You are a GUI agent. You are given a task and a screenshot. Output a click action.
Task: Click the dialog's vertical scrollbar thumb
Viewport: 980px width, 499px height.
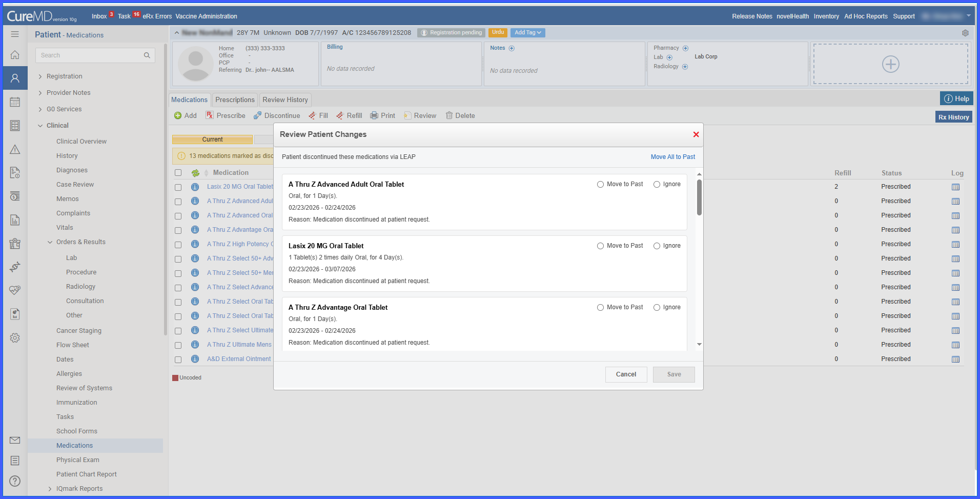pyautogui.click(x=699, y=197)
